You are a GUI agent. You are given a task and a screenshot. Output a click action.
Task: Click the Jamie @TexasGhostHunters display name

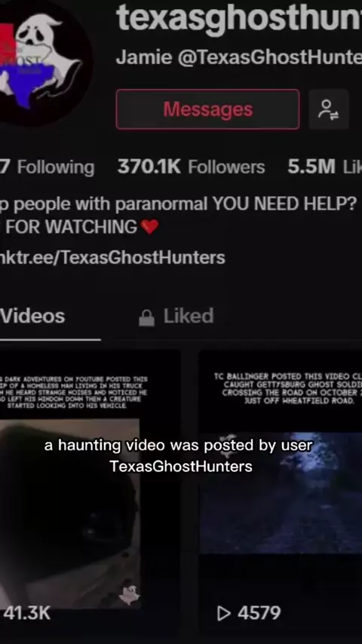(239, 58)
